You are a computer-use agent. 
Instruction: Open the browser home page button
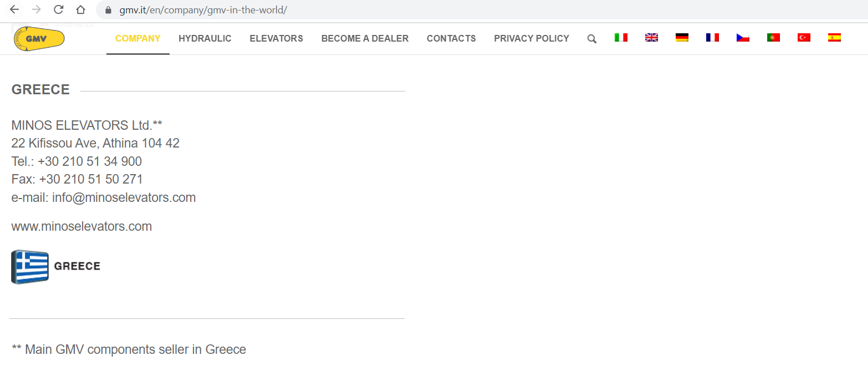click(81, 10)
